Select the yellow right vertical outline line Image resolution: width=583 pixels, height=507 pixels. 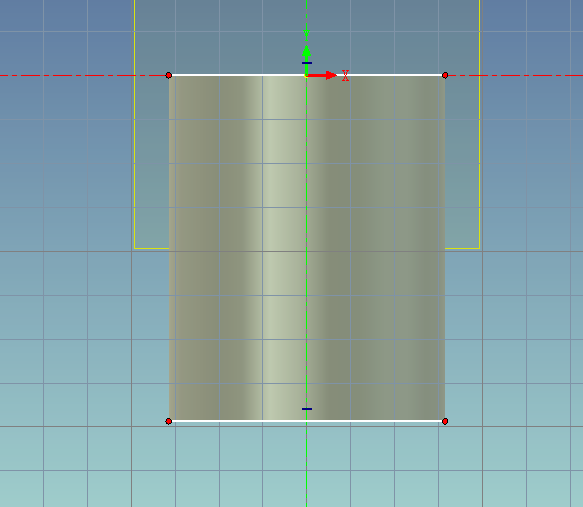[480, 124]
